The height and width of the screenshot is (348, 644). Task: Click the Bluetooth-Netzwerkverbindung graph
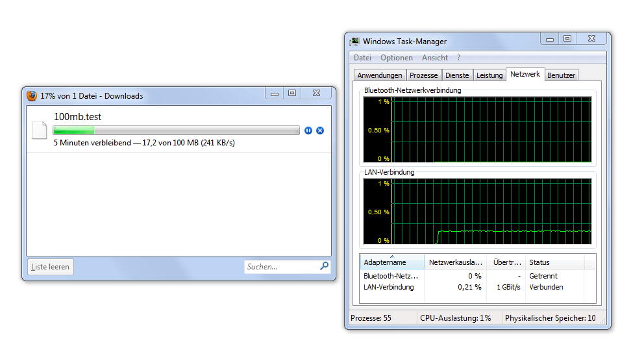pos(477,130)
